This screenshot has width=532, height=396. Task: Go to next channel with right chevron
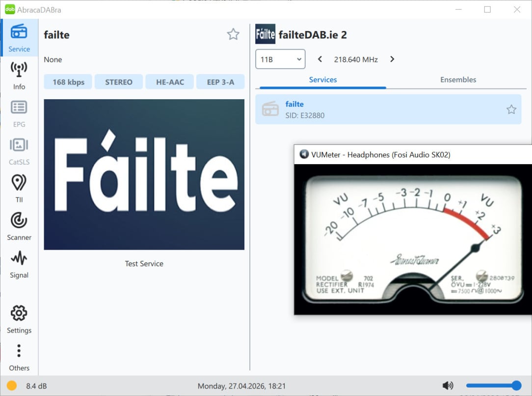tap(392, 59)
